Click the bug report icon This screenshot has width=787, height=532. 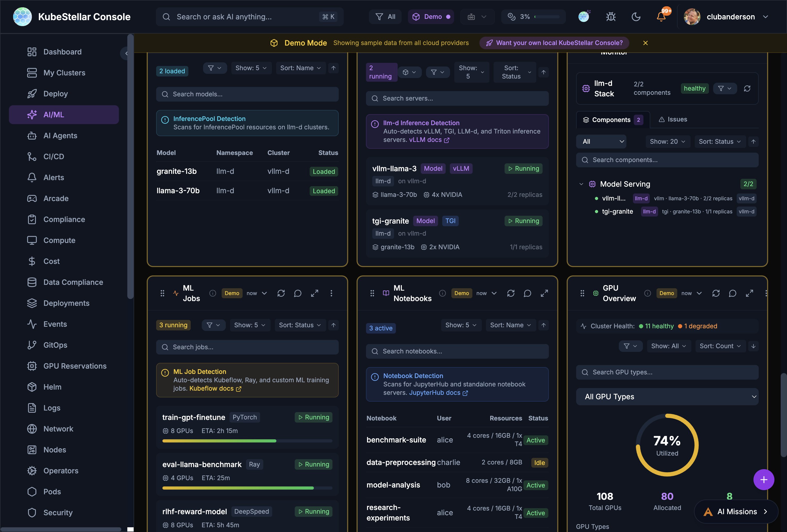click(x=611, y=16)
